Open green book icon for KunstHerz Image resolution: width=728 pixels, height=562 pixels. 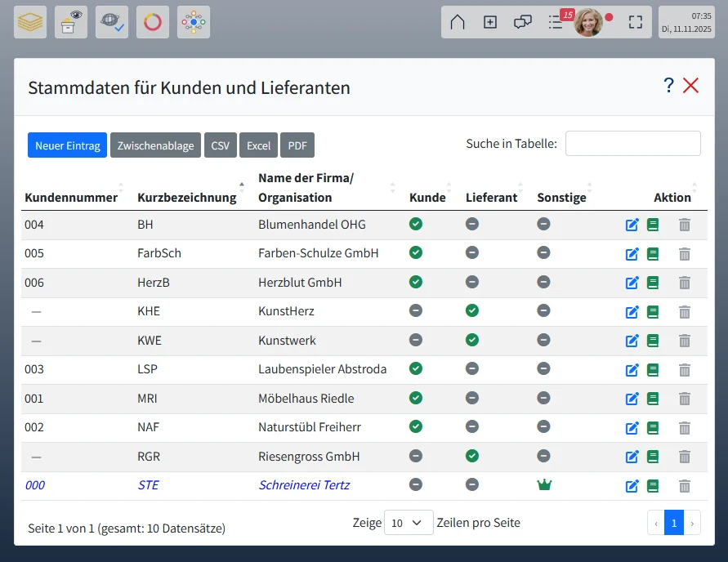click(x=653, y=312)
